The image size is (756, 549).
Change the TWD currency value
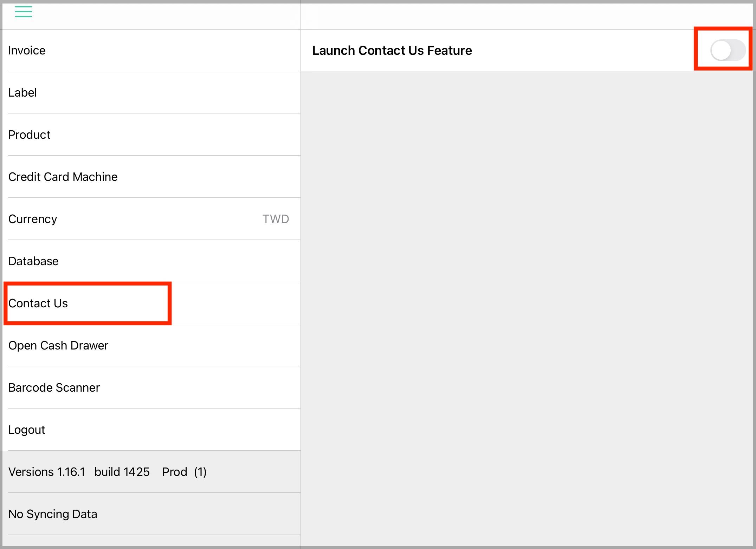276,219
